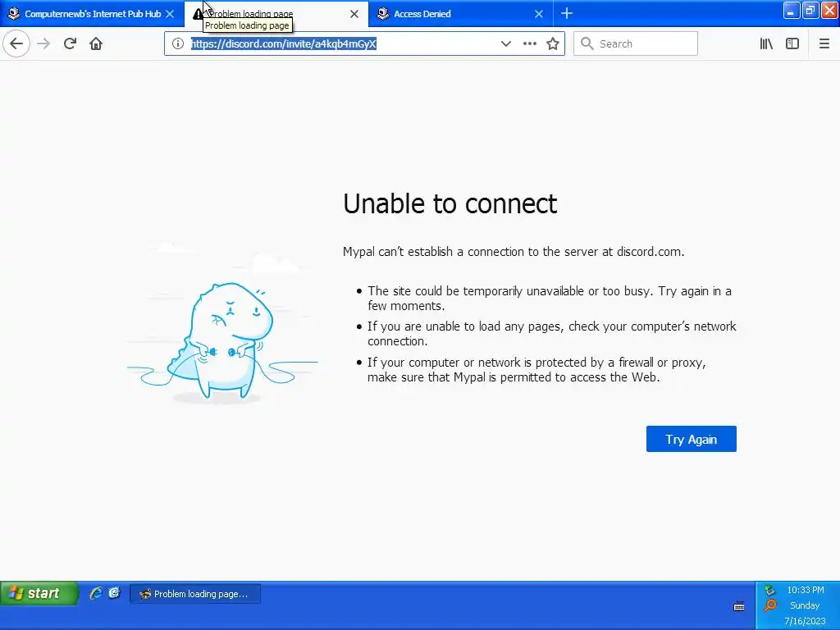
Task: Open the hamburger application menu
Action: coord(824,43)
